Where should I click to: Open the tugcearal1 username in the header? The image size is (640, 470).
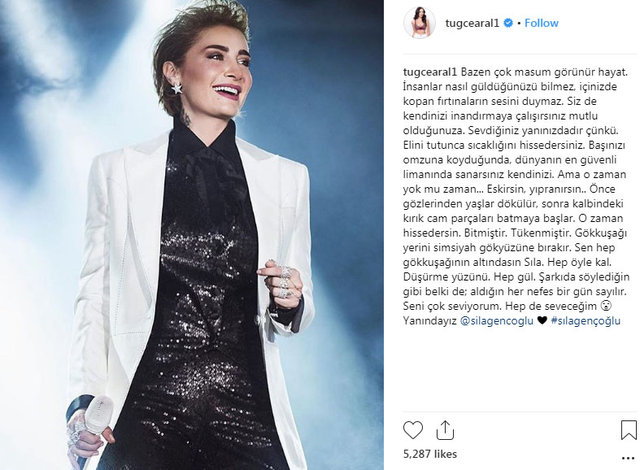tap(472, 23)
